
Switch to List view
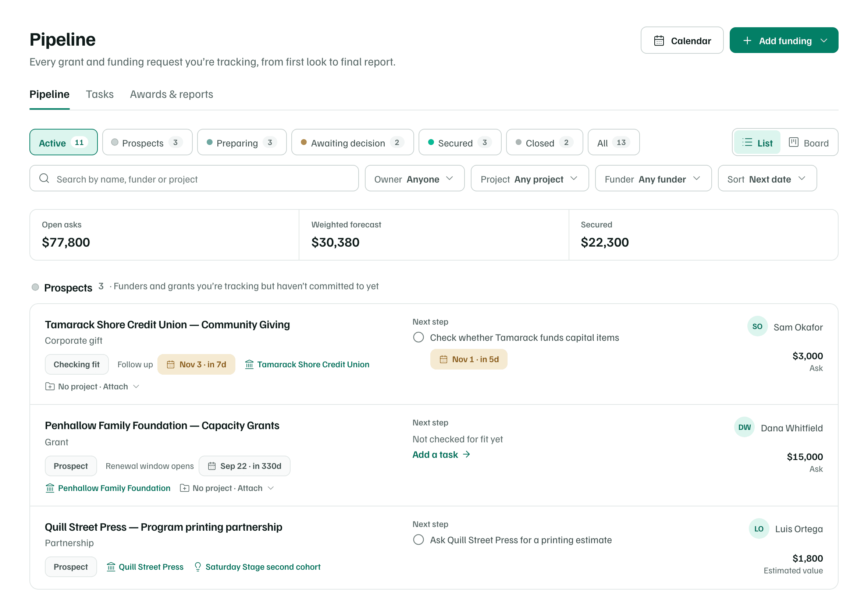pos(757,143)
